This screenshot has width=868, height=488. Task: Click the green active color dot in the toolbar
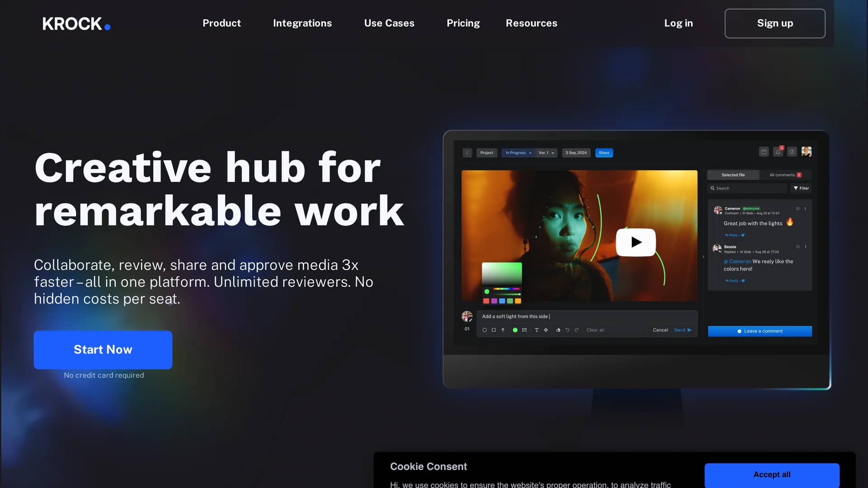point(515,330)
